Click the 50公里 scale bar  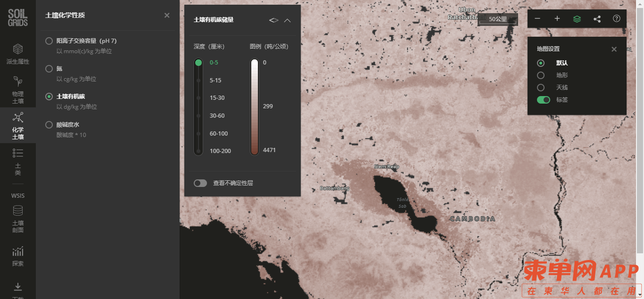(x=498, y=19)
